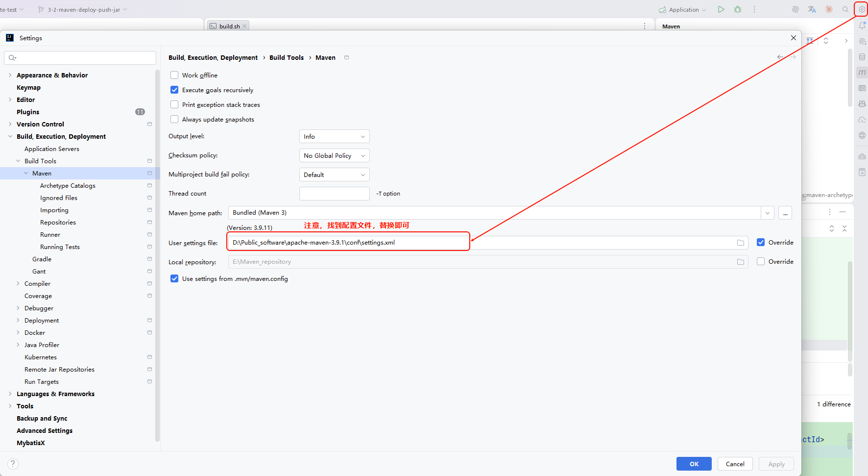Select Plugins in settings tree
Image resolution: width=868 pixels, height=476 pixels.
click(x=28, y=112)
